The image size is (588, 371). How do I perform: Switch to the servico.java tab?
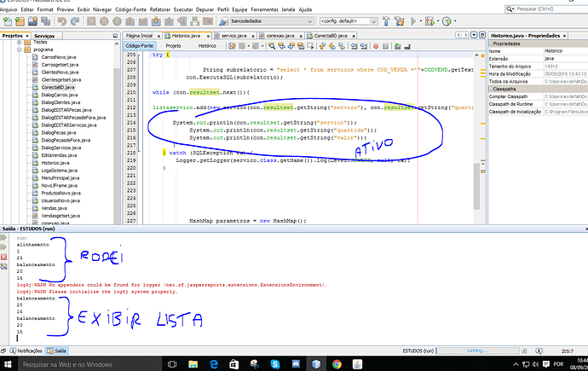[234, 36]
